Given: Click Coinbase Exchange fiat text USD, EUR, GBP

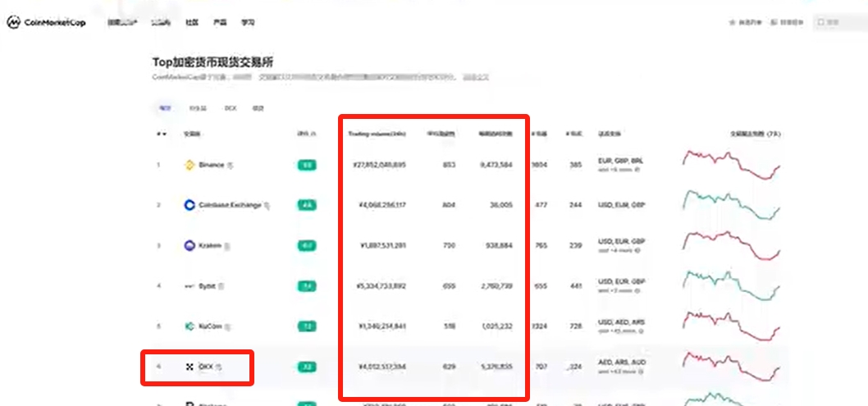Looking at the screenshot, I should click(622, 205).
